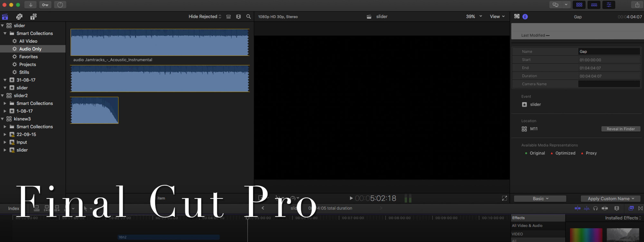The image size is (644, 242).
Task: Toggle the effects browser icon
Action: pyautogui.click(x=631, y=208)
